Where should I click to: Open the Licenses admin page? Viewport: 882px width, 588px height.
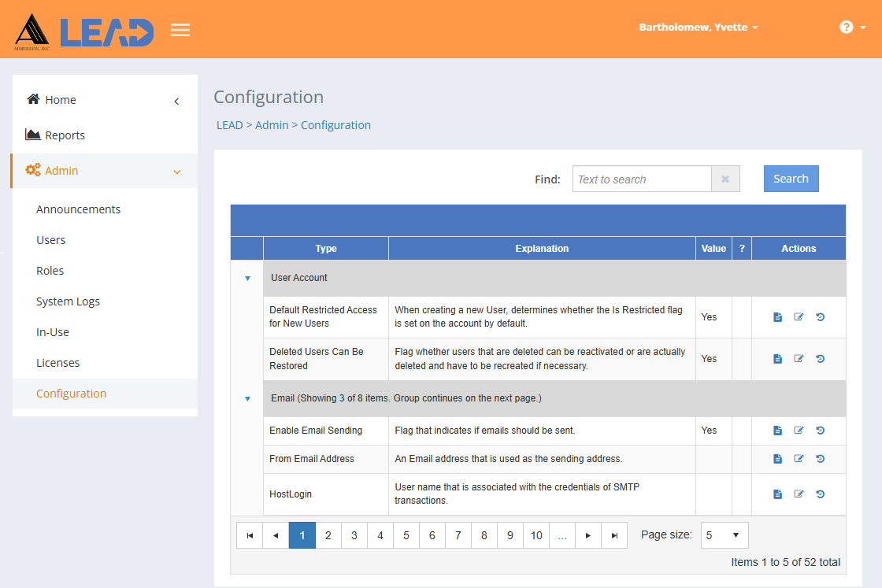click(57, 363)
